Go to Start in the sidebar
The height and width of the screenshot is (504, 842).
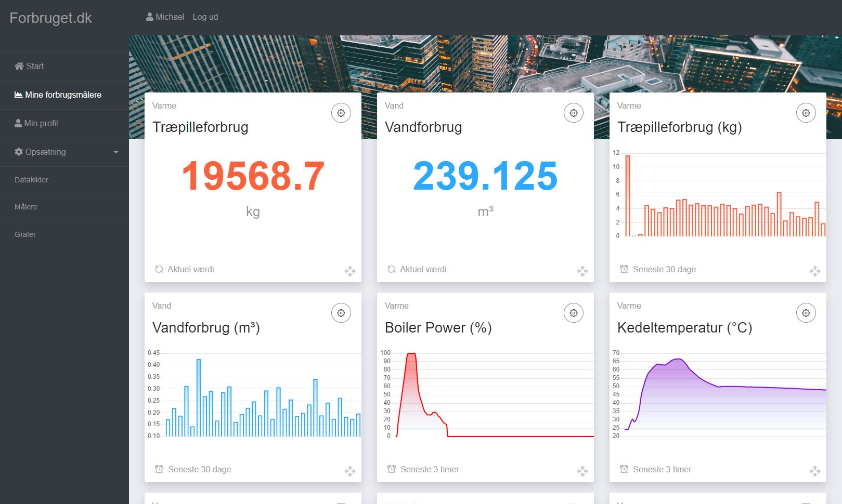coord(35,66)
